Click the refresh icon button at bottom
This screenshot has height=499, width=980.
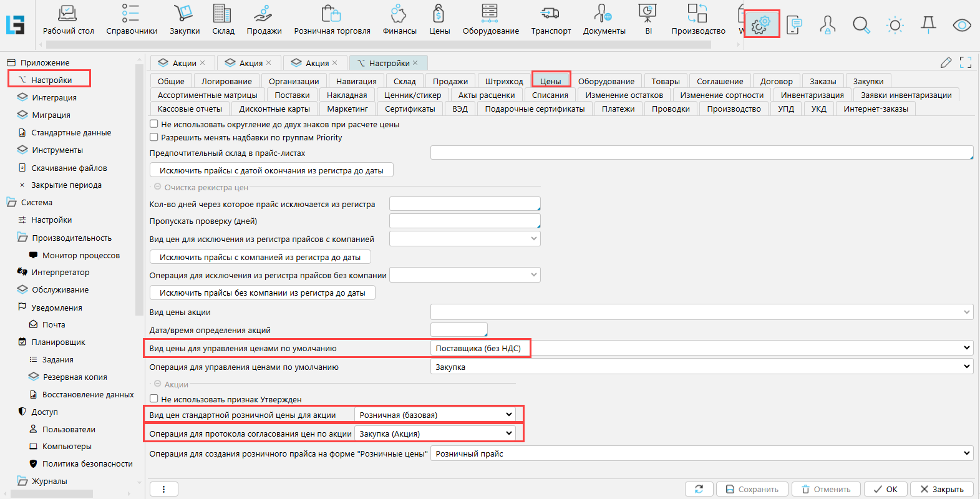[699, 489]
